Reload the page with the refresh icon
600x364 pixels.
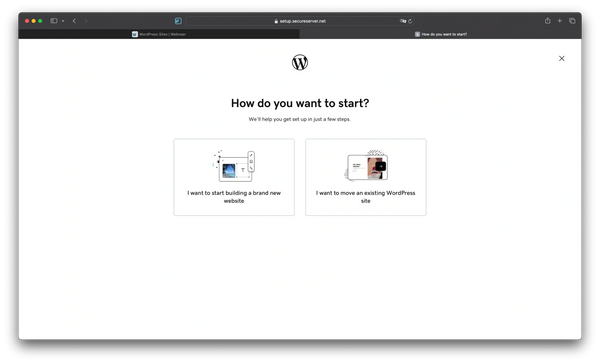[x=410, y=21]
